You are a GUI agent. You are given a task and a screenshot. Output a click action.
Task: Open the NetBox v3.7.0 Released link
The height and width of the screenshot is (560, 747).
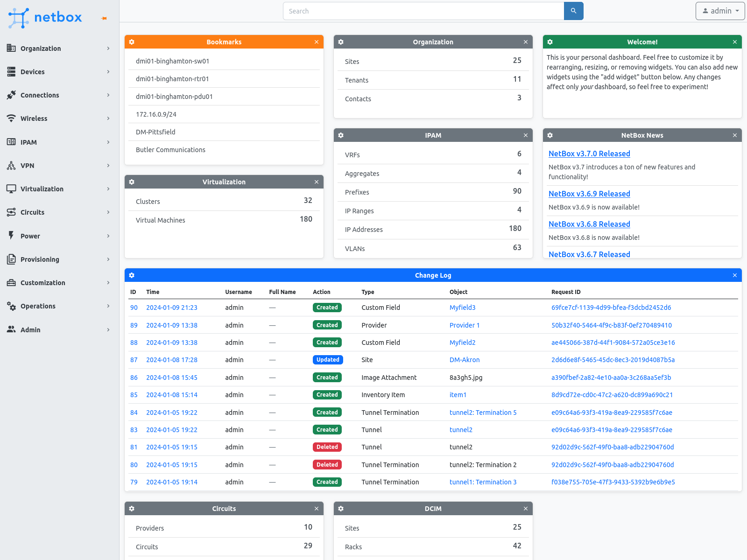[x=589, y=153]
